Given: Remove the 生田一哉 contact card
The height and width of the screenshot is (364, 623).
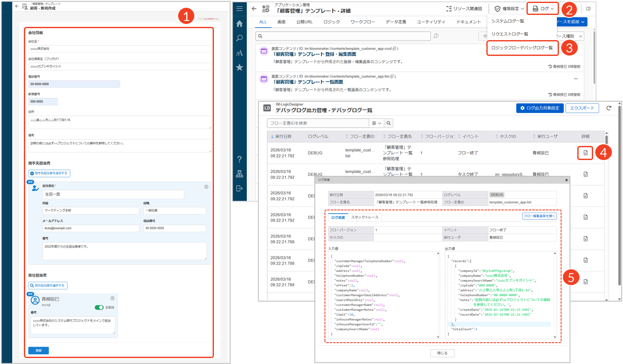Looking at the screenshot, I should [x=206, y=187].
